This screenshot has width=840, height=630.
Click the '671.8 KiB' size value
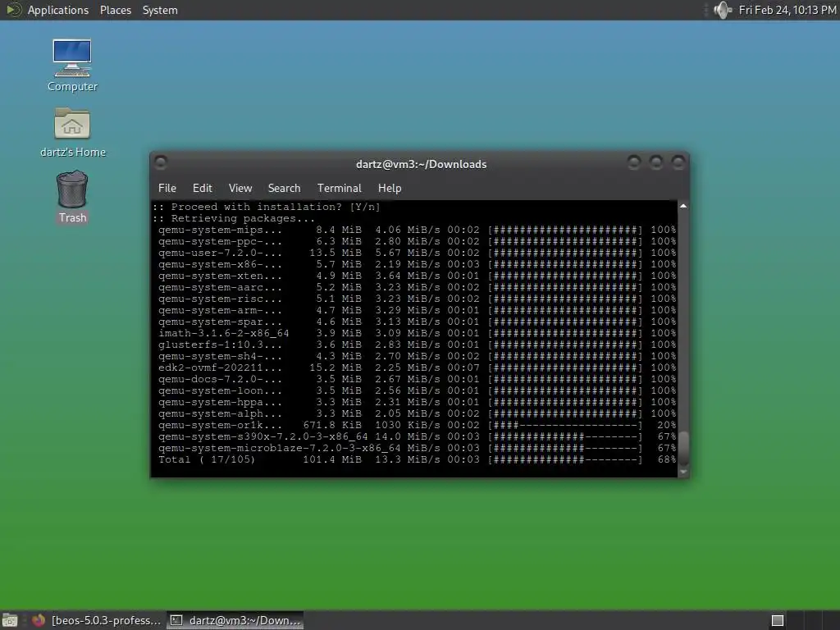point(332,426)
